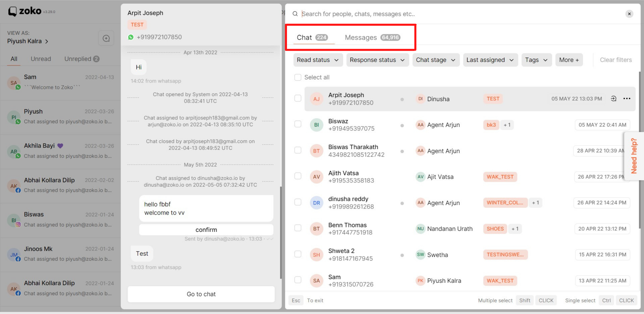Open the Last assigned filter dropdown
The height and width of the screenshot is (314, 644).
(490, 60)
